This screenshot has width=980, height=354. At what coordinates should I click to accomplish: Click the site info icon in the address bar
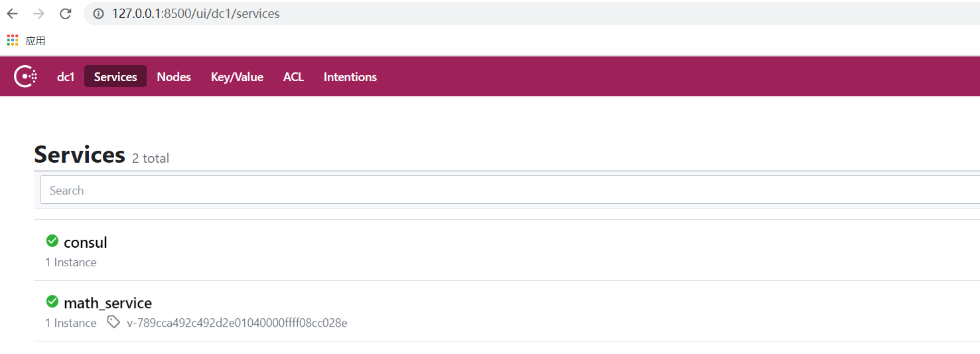[99, 14]
